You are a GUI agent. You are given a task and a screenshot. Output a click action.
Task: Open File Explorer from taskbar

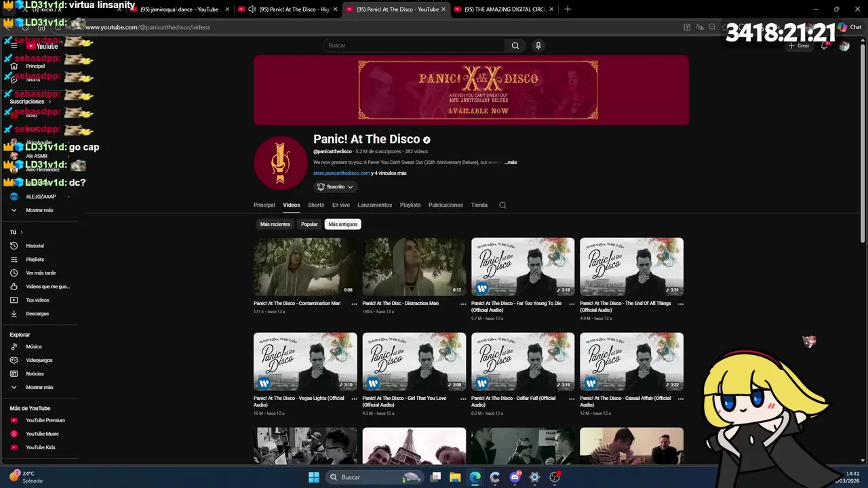coord(455,477)
